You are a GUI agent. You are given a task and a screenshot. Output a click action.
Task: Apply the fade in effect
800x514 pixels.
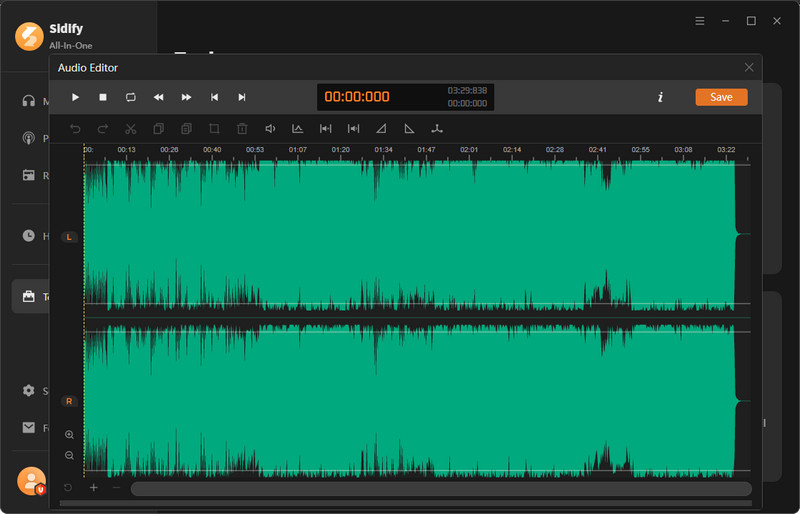click(381, 129)
